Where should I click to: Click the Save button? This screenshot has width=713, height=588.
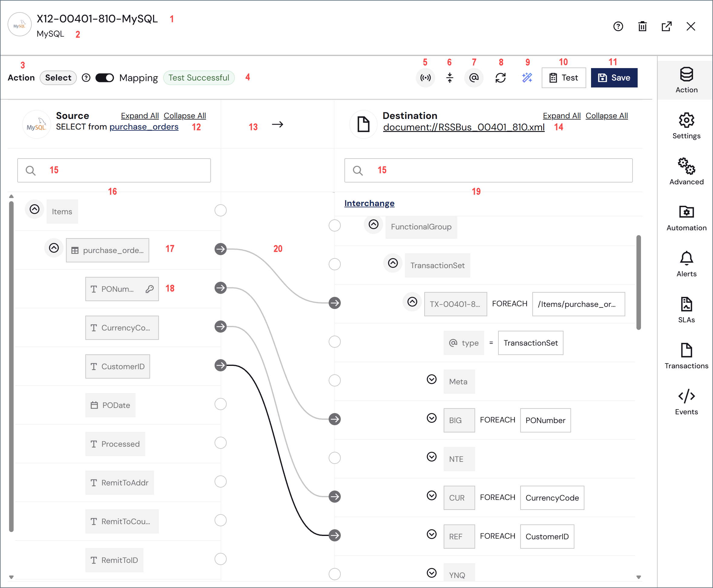[614, 77]
